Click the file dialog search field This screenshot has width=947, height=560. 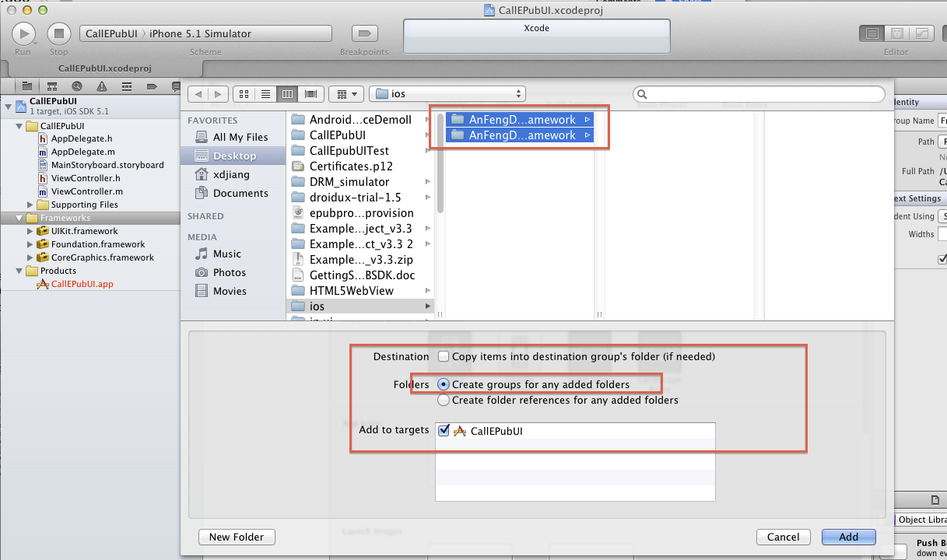pos(759,94)
